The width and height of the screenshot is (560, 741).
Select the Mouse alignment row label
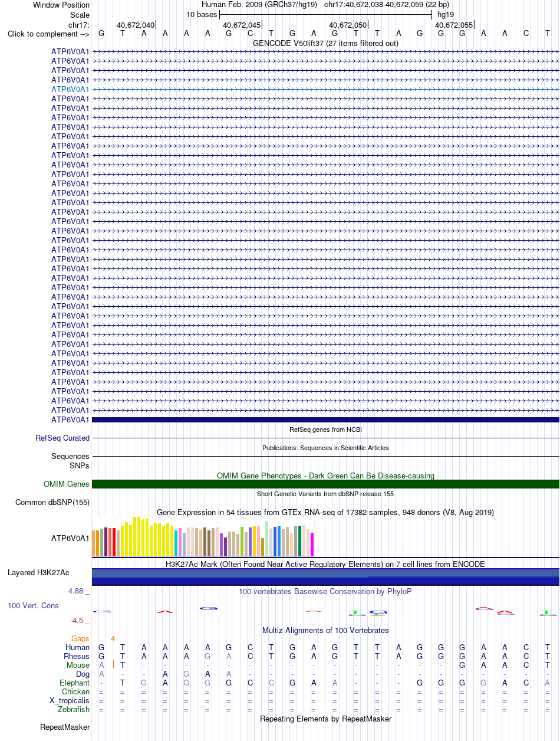(78, 665)
